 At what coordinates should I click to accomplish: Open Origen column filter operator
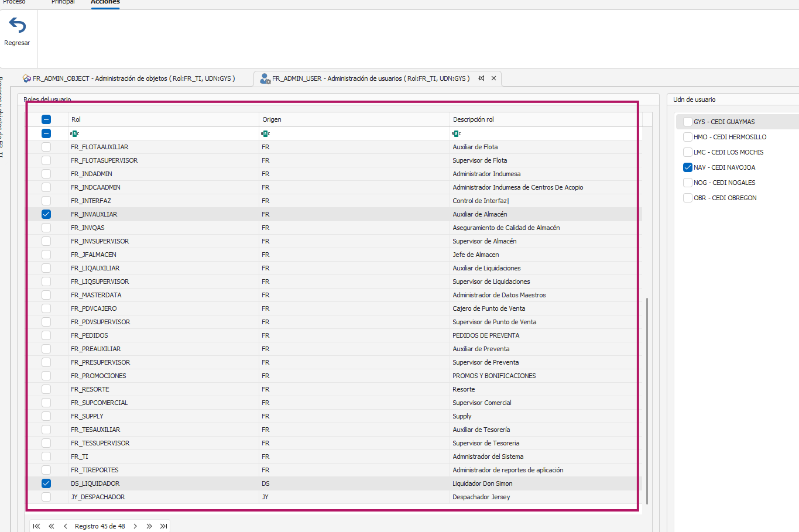265,134
